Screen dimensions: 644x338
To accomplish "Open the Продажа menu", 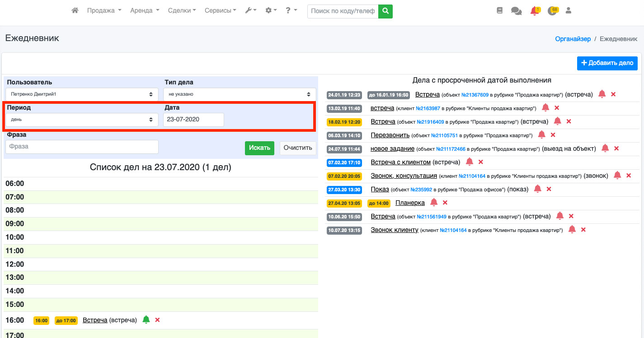I will tap(104, 11).
